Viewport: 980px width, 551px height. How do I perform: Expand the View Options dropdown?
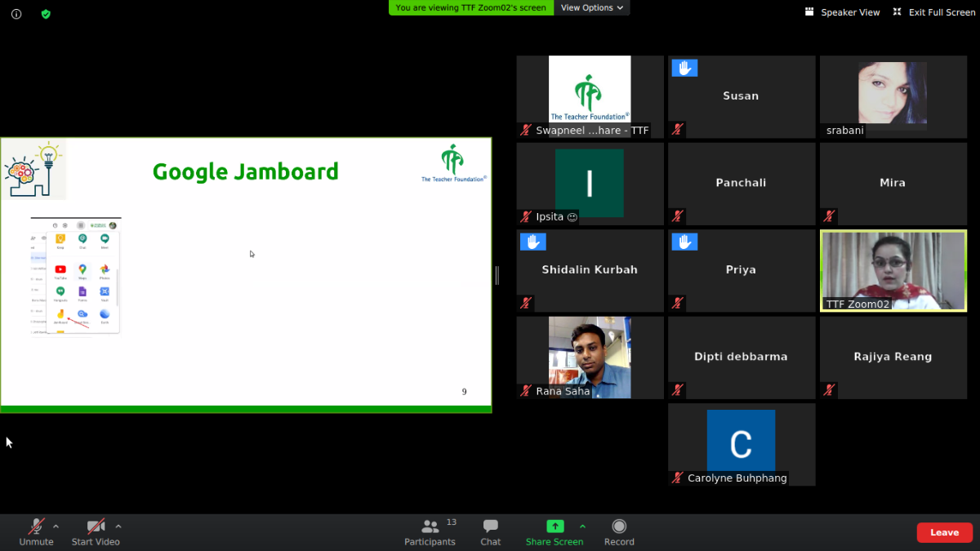[x=592, y=7]
